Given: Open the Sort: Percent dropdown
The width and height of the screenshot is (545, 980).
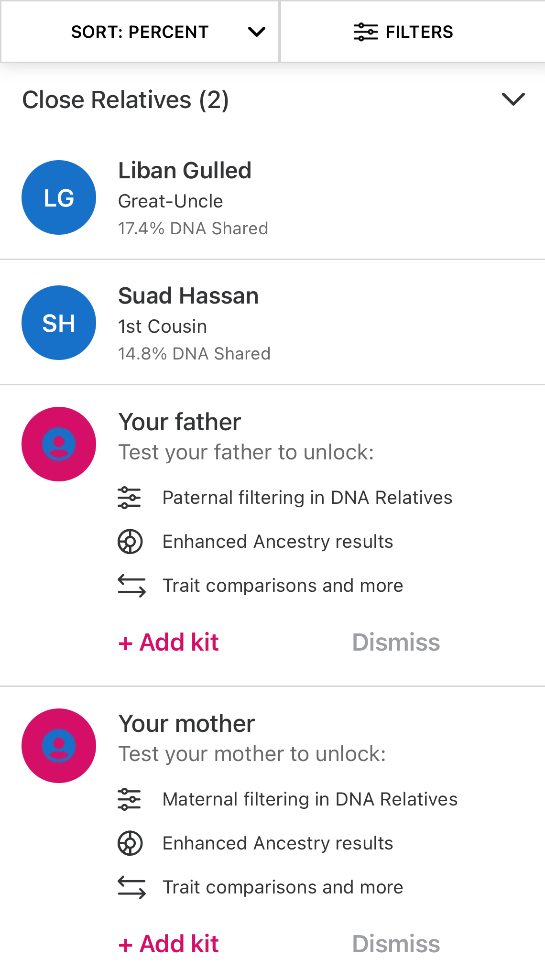Looking at the screenshot, I should point(140,32).
